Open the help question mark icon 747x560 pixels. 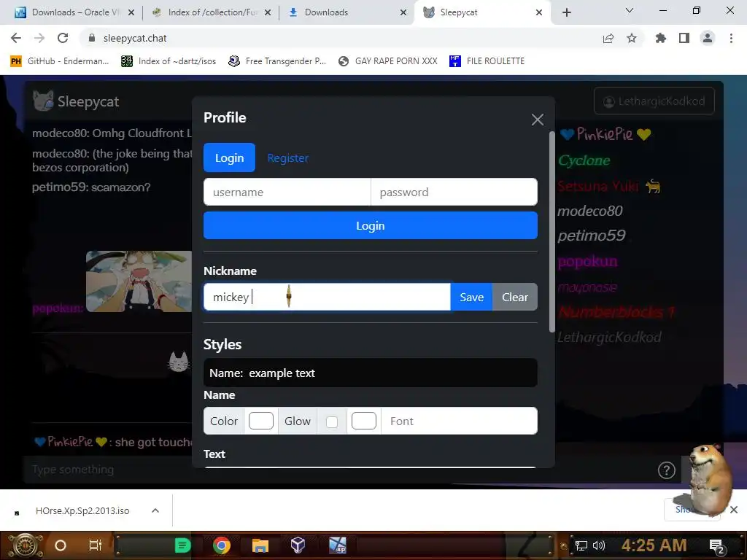click(x=667, y=470)
